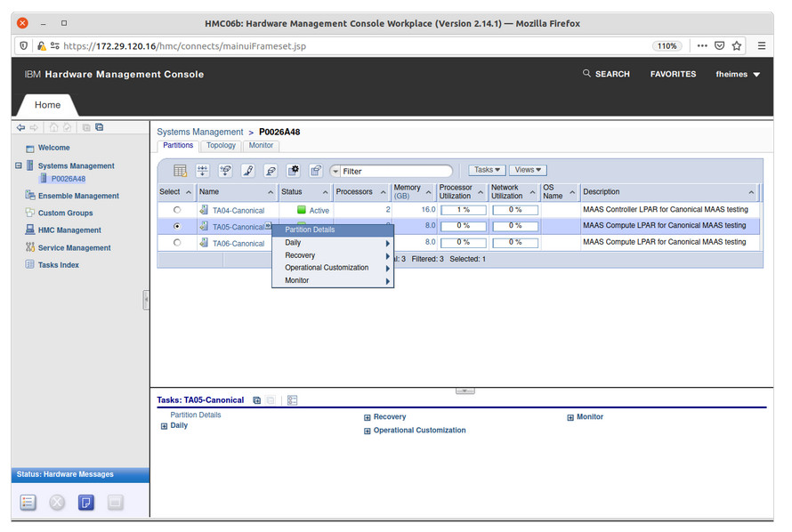Image resolution: width=792 pixels, height=532 pixels.
Task: Click FAVORITES in the top banner
Action: click(x=673, y=75)
